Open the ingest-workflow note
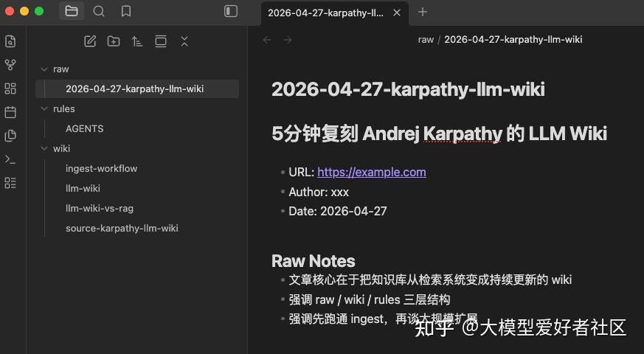The height and width of the screenshot is (354, 644). (102, 168)
